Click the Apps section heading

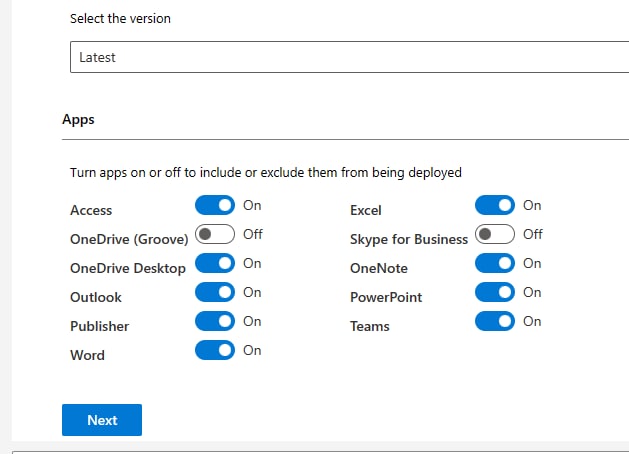(78, 120)
